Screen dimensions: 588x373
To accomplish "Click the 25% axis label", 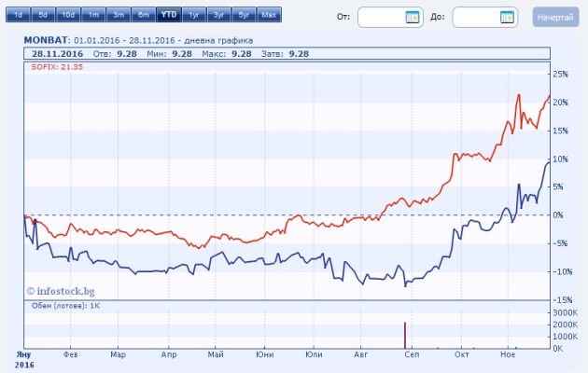I will point(561,75).
